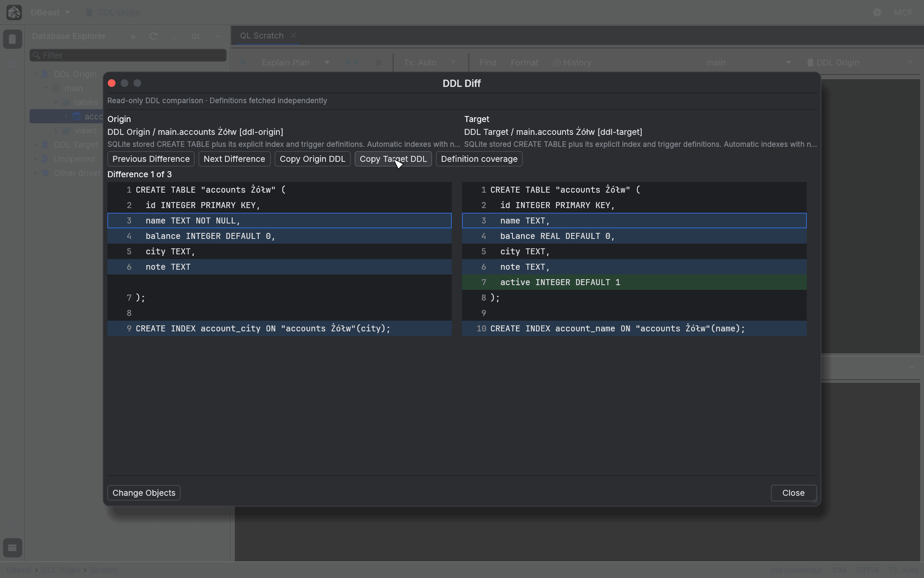Image resolution: width=924 pixels, height=578 pixels.
Task: Close the DDL Diff dialog with Close
Action: (794, 493)
